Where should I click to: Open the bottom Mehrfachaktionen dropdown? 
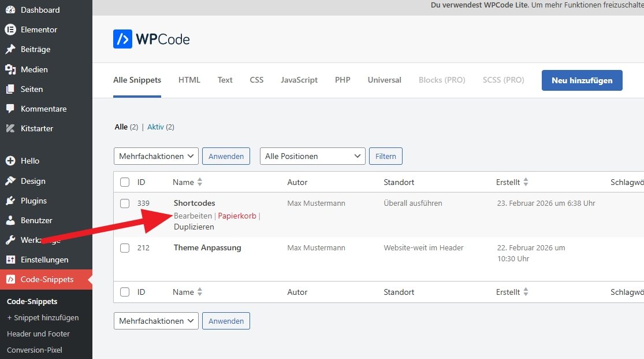click(x=156, y=321)
